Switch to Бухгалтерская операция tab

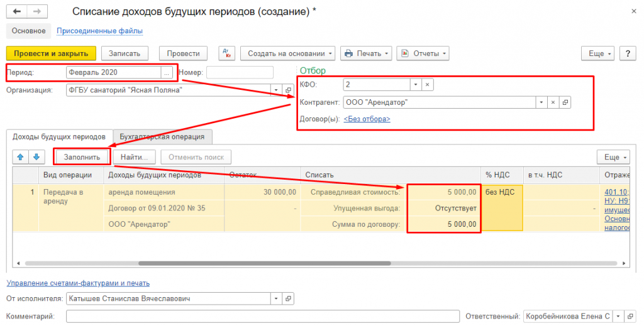click(163, 136)
